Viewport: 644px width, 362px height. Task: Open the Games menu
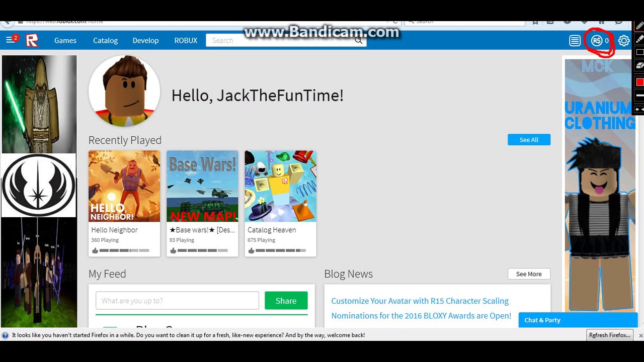[65, 40]
